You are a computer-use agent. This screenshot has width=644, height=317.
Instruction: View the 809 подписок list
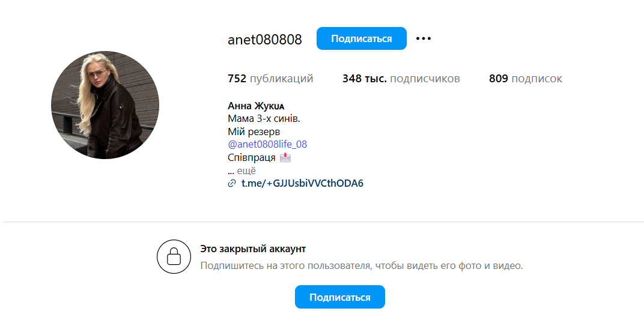coord(525,79)
